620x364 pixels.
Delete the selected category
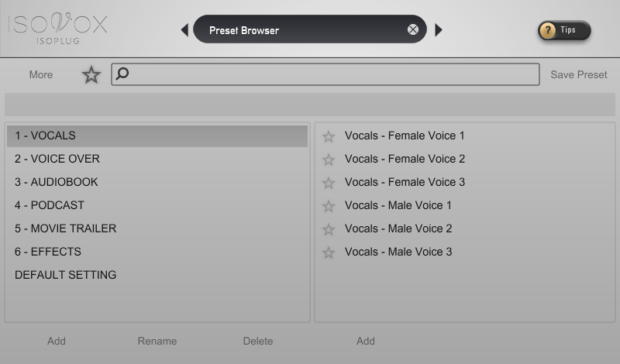tap(258, 341)
